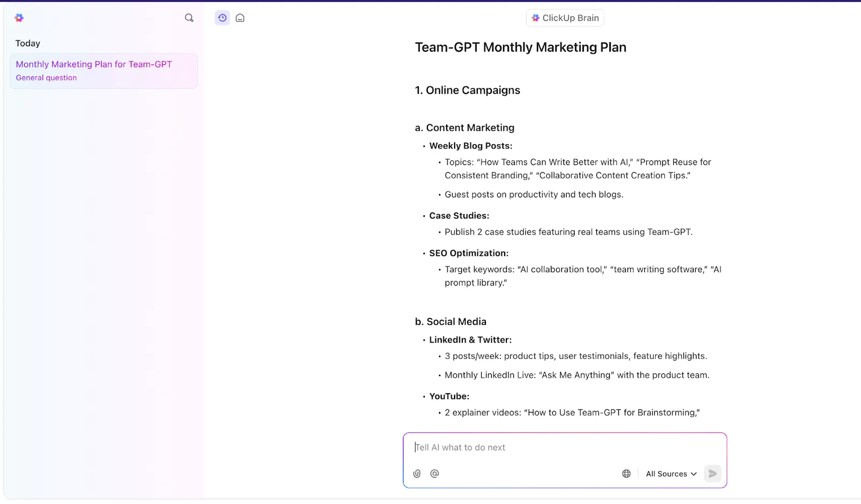861x504 pixels.
Task: Open the sidebar search icon
Action: [189, 18]
